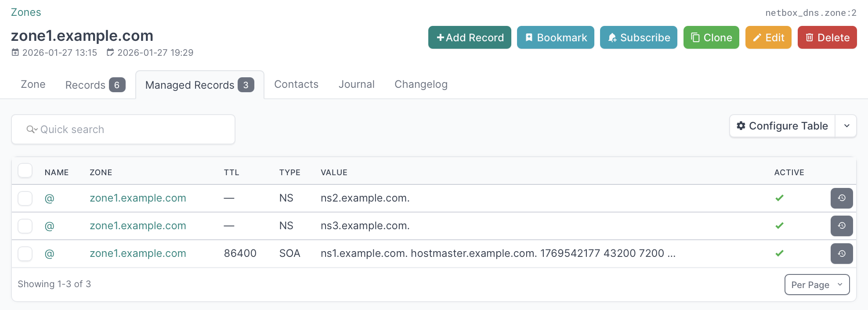Go to Zones breadcrumb link
Screen dimensions: 868x310
point(26,12)
